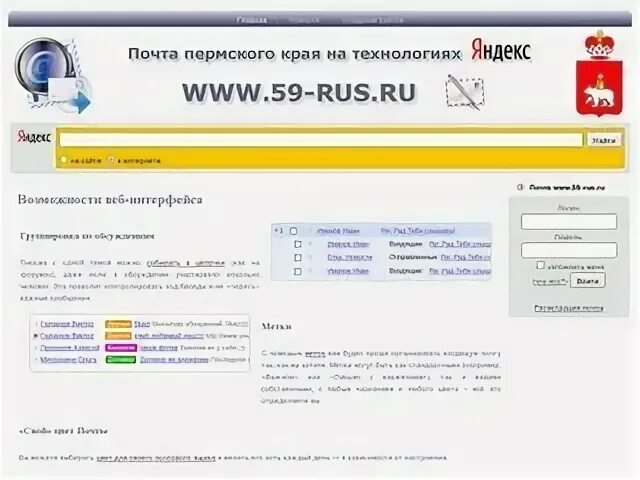Image resolution: width=640 pixels, height=480 pixels.
Task: Click the green label tag in labels illustration
Action: 121,360
